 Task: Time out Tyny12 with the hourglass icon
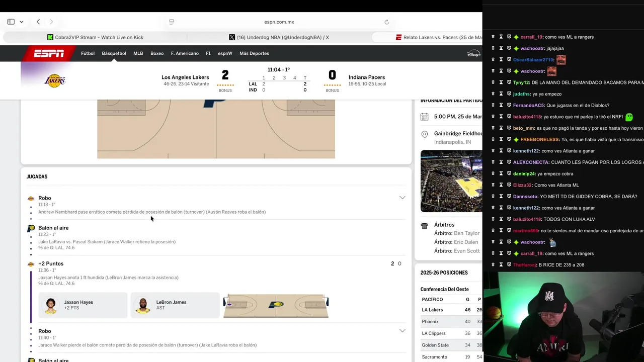[x=501, y=82]
